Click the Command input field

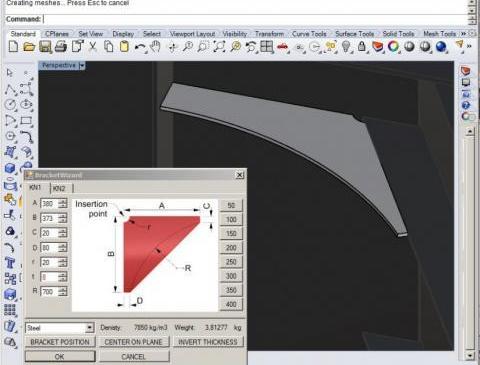pos(255,19)
